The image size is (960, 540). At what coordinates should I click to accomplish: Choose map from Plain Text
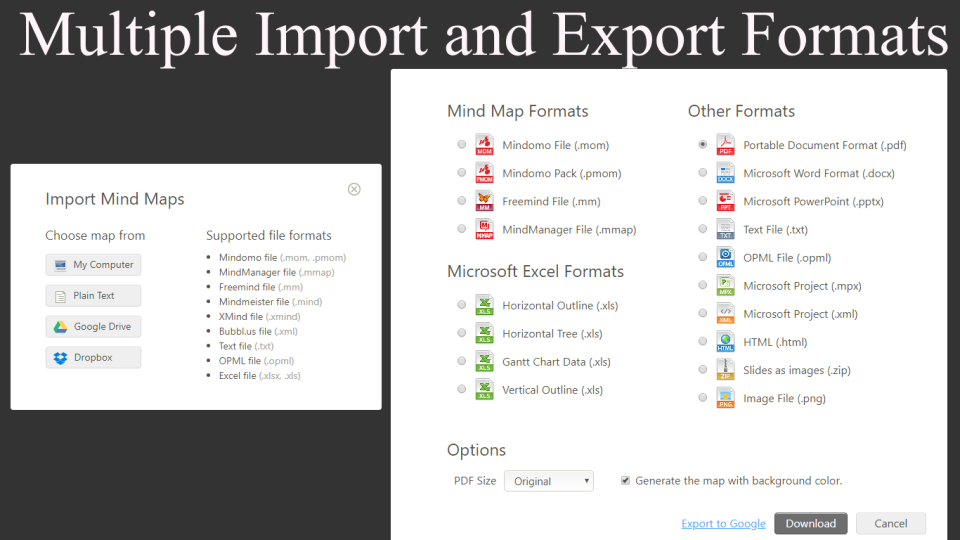[x=93, y=296]
